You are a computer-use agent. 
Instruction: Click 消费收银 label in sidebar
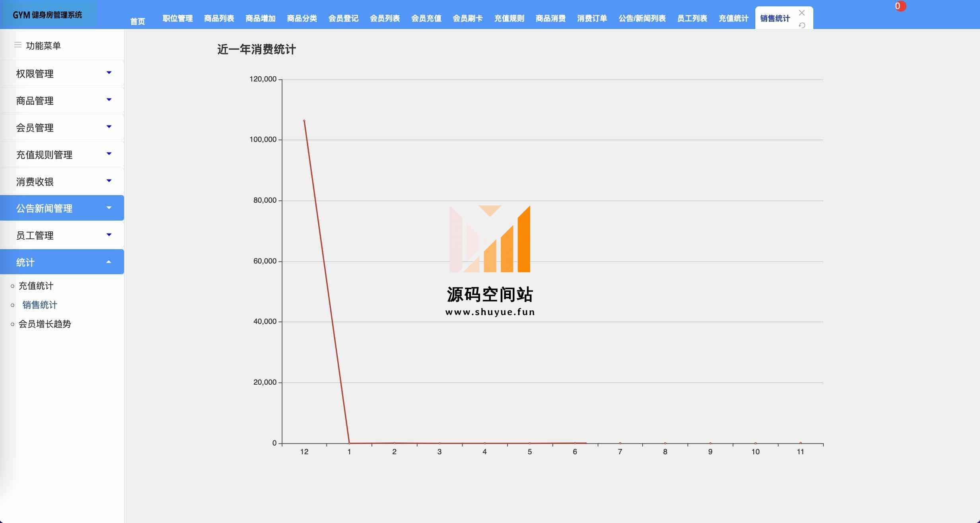(x=35, y=182)
